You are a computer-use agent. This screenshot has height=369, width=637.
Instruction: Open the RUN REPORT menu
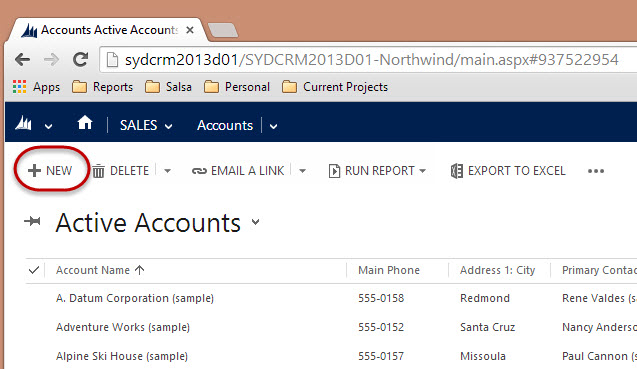pos(377,171)
